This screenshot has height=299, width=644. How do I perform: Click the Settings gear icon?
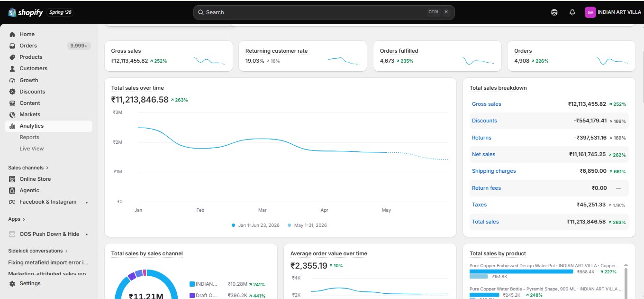point(12,283)
